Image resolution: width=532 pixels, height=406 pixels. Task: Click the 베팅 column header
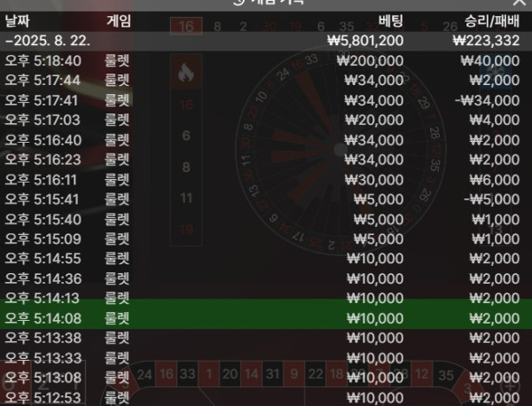click(391, 21)
